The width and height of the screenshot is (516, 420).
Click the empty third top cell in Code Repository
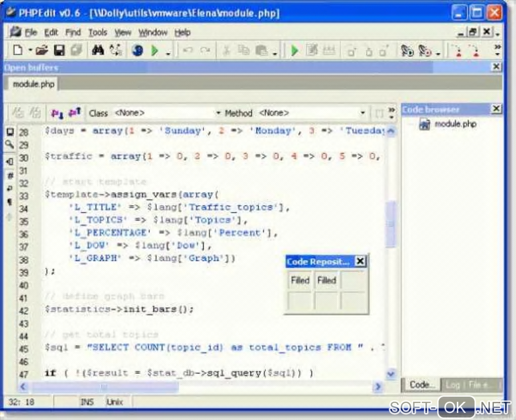pyautogui.click(x=353, y=280)
